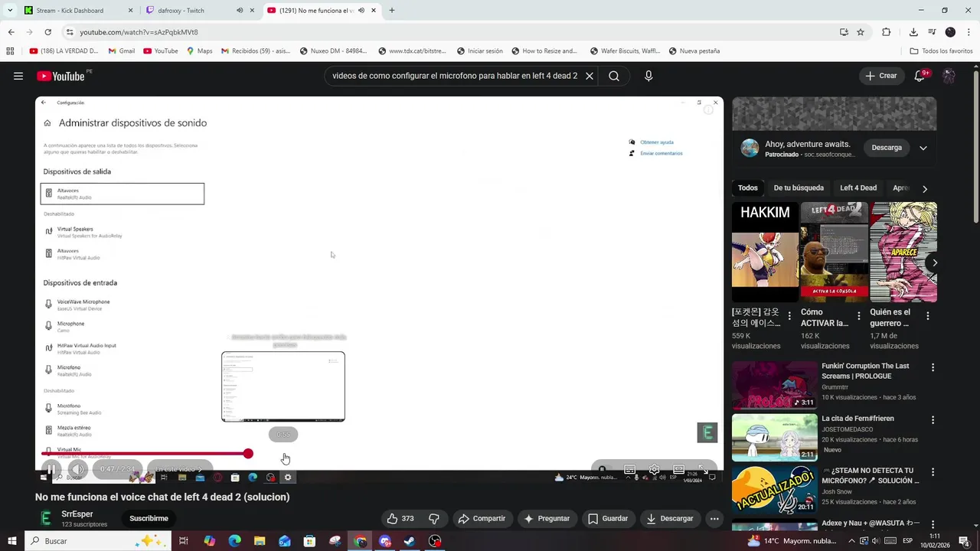The width and height of the screenshot is (980, 551).
Task: Open the Chrome tab search dropdown
Action: pyautogui.click(x=10, y=11)
